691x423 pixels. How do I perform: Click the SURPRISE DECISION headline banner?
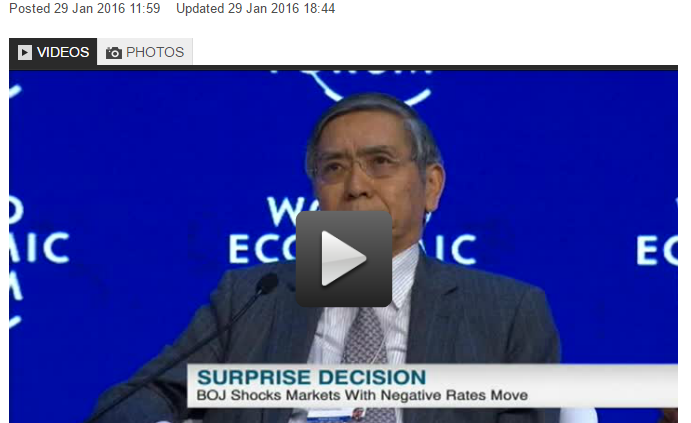tap(311, 377)
